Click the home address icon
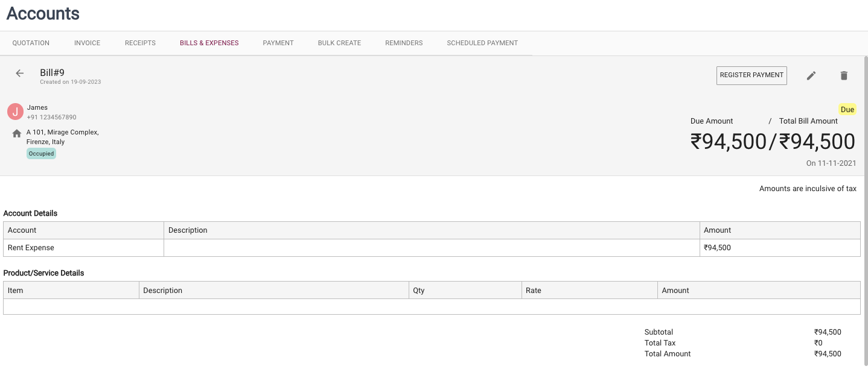Viewport: 868px width, 369px height. 17,133
